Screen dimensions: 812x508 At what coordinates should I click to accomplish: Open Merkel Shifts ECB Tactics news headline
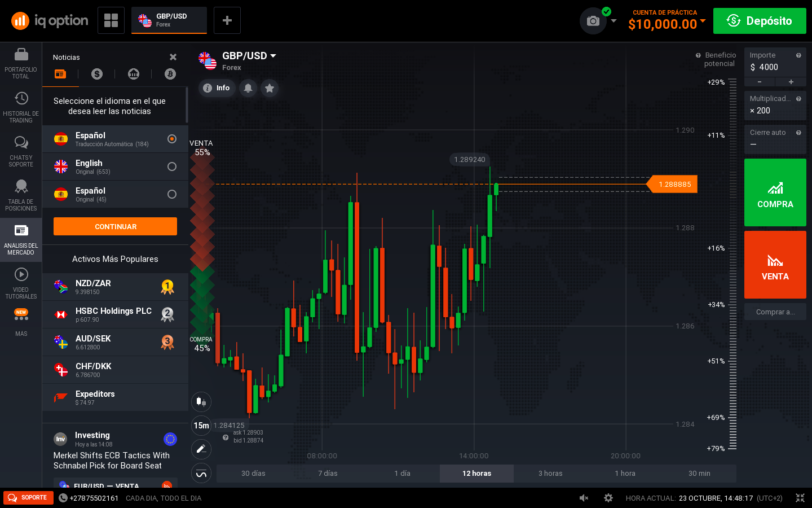(112, 461)
